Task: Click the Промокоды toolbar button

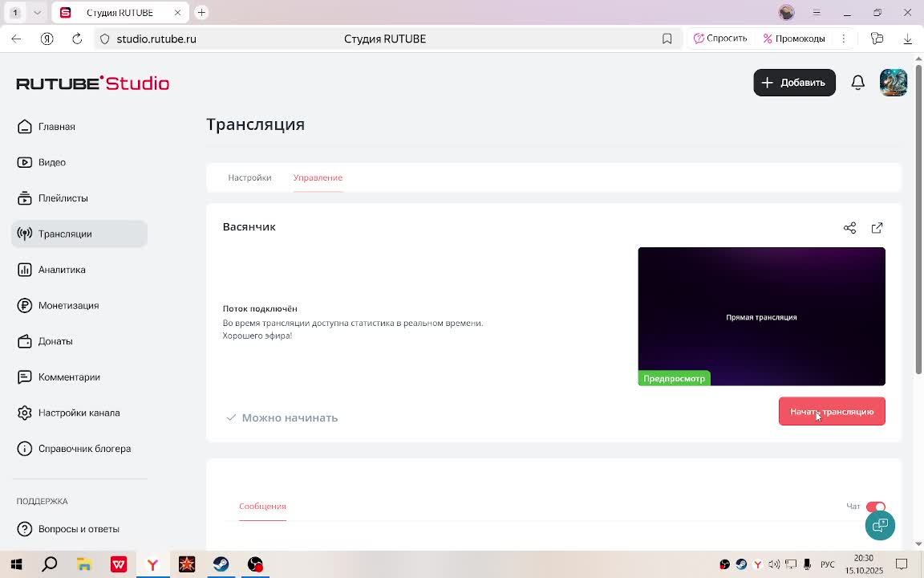Action: pos(794,39)
